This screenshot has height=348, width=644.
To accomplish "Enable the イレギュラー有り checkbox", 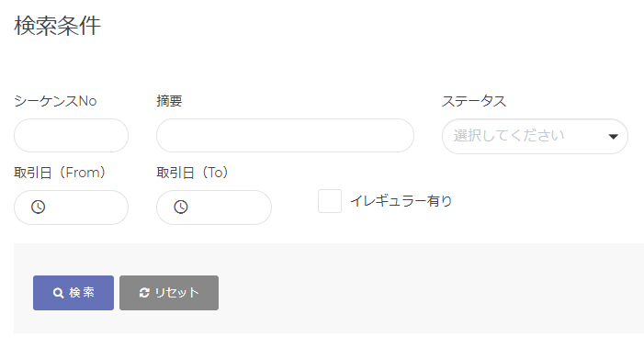I will [330, 201].
